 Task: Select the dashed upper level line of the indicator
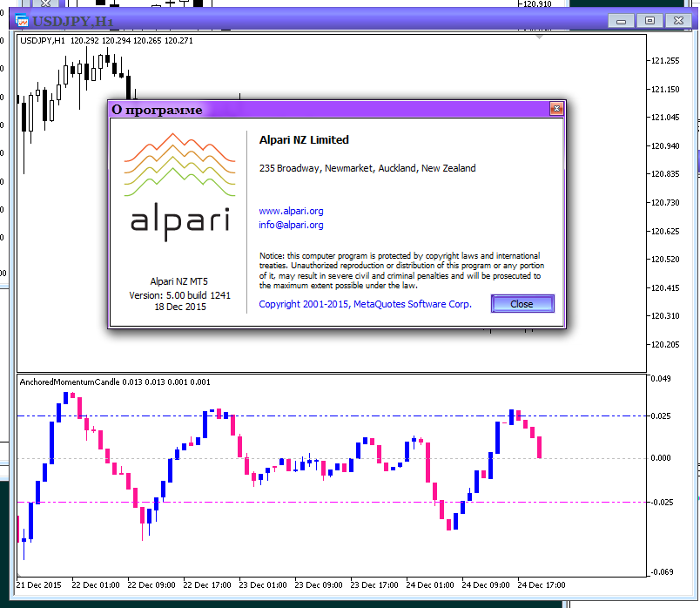(348, 415)
